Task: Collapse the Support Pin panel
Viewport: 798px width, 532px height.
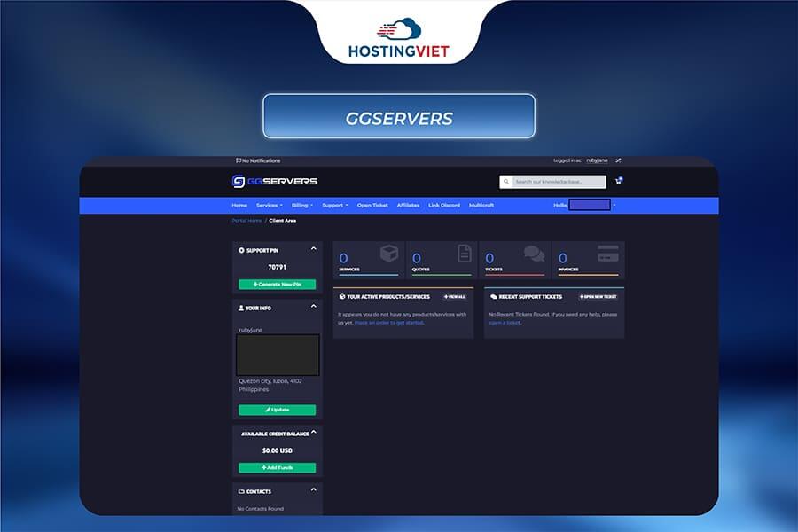Action: click(315, 250)
